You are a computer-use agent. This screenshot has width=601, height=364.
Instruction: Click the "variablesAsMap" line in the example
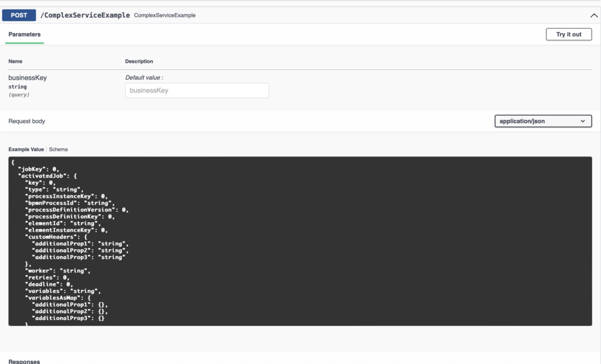coord(58,298)
